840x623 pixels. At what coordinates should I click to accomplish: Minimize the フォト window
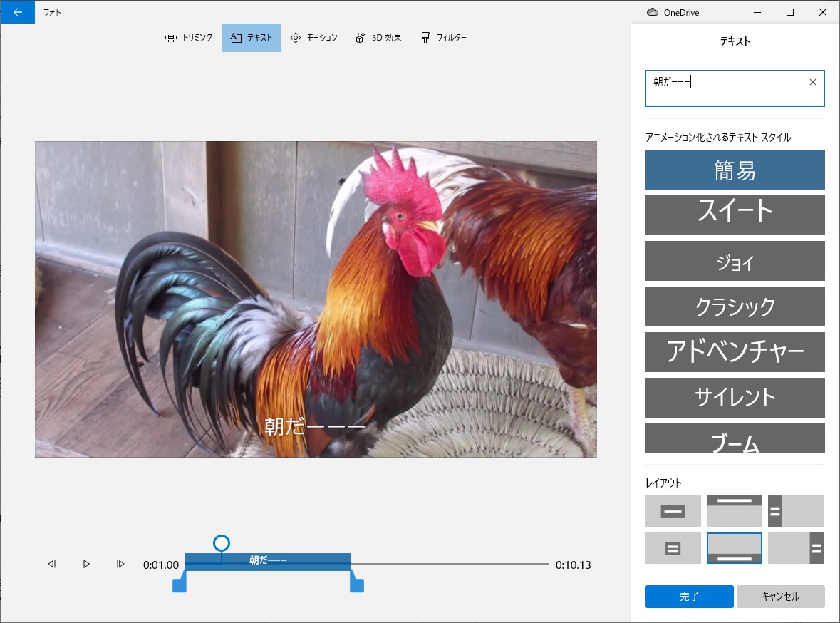pos(757,12)
